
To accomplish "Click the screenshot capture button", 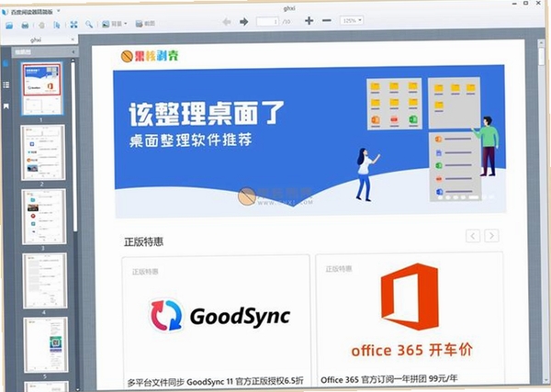I will [145, 24].
